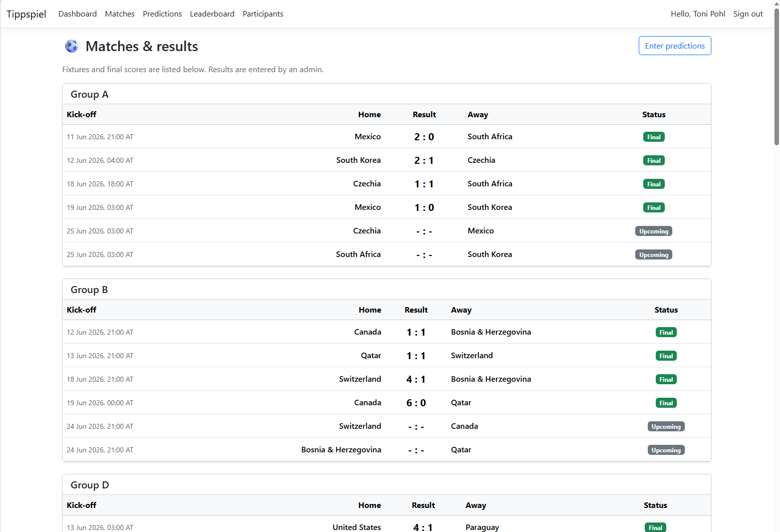
Task: Click the soccer ball icon beside Matches & results
Action: pos(72,46)
